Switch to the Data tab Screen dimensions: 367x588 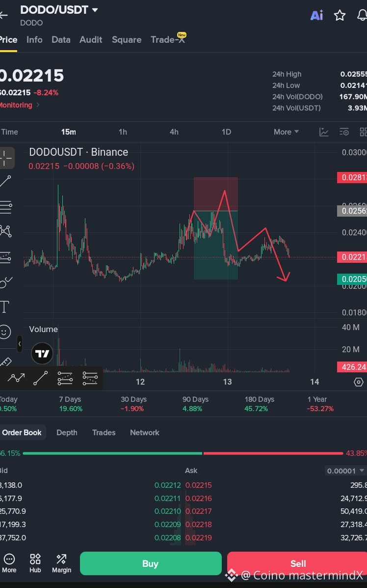point(61,40)
